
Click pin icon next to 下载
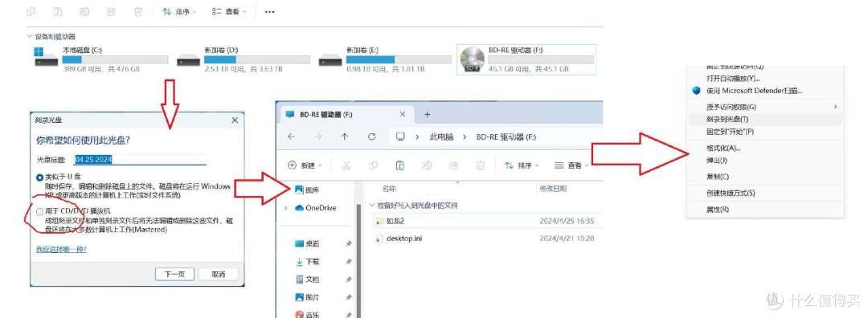click(348, 262)
